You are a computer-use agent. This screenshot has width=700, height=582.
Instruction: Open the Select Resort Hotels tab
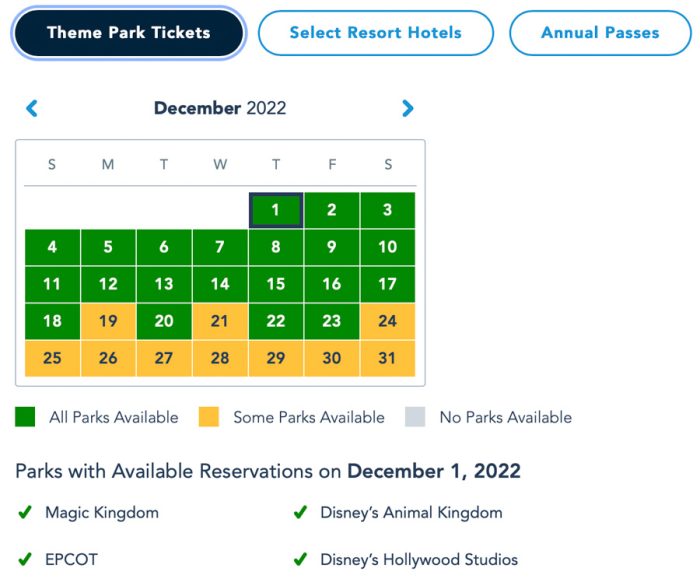375,33
